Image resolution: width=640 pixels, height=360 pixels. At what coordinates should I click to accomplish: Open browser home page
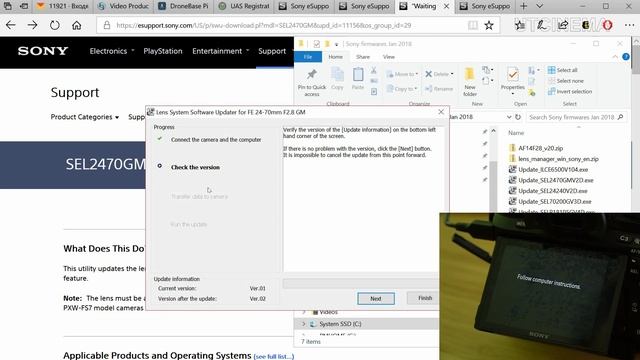point(76,25)
